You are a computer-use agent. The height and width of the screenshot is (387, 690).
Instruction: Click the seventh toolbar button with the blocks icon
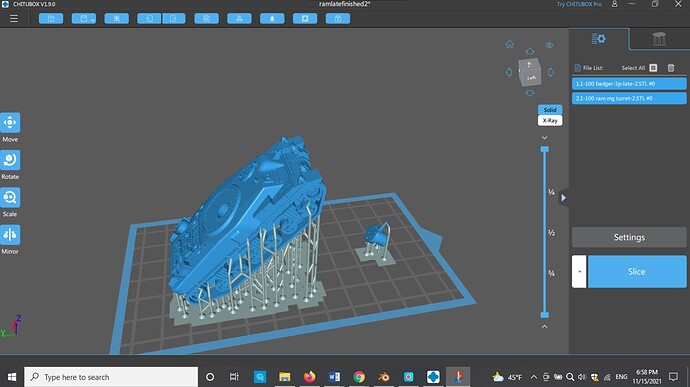point(239,18)
